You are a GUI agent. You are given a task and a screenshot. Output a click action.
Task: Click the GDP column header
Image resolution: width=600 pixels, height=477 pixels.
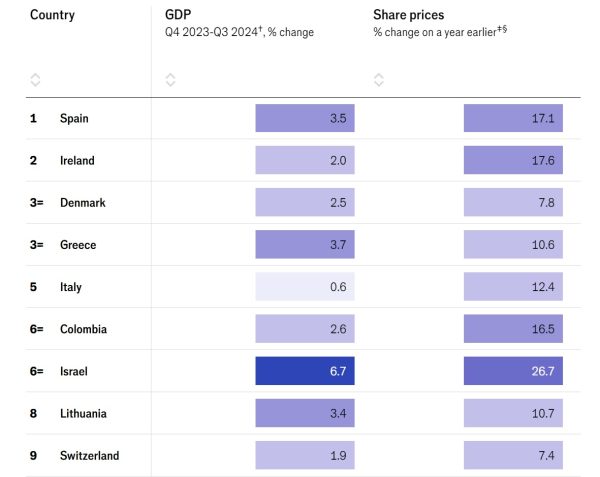[x=179, y=15]
